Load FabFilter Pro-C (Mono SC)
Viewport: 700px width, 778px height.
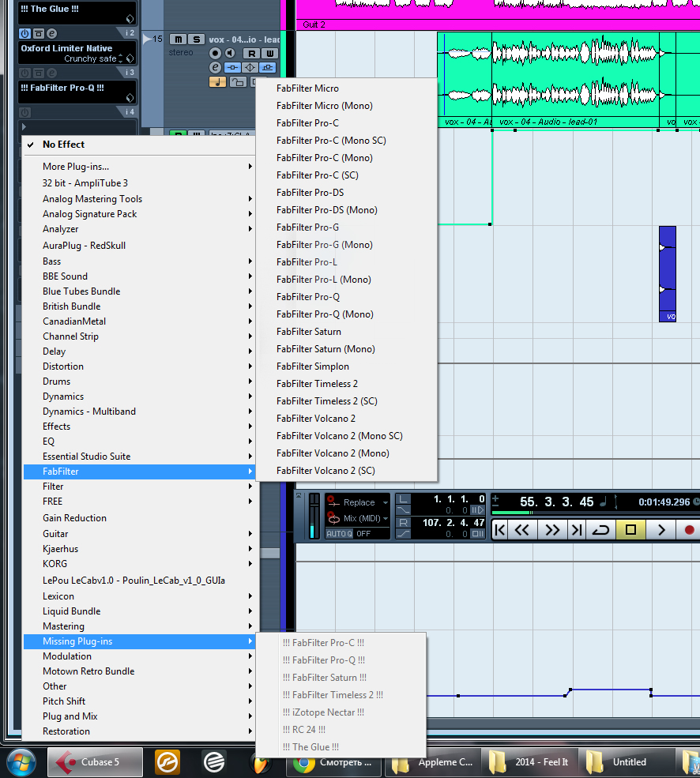click(347, 141)
